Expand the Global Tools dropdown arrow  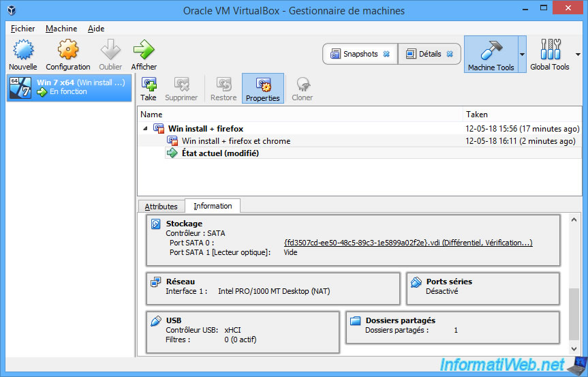tap(578, 54)
